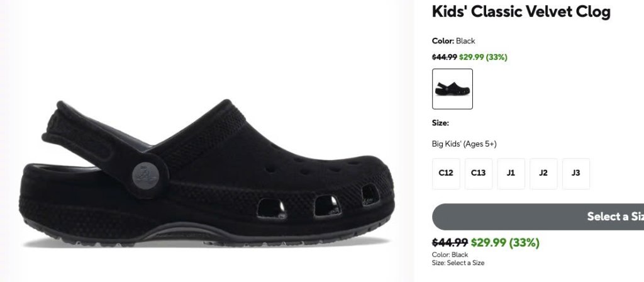Click the large green $29.99 (33%) price

tap(505, 242)
